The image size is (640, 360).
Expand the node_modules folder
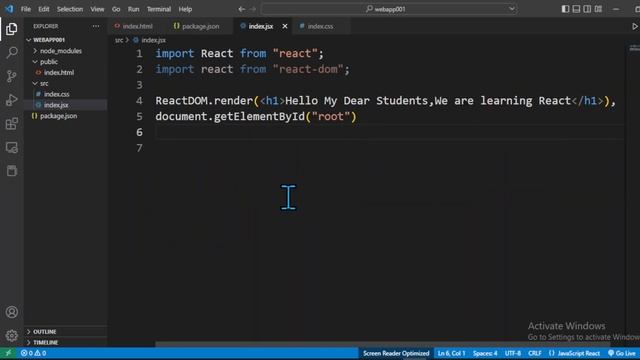[x=61, y=51]
